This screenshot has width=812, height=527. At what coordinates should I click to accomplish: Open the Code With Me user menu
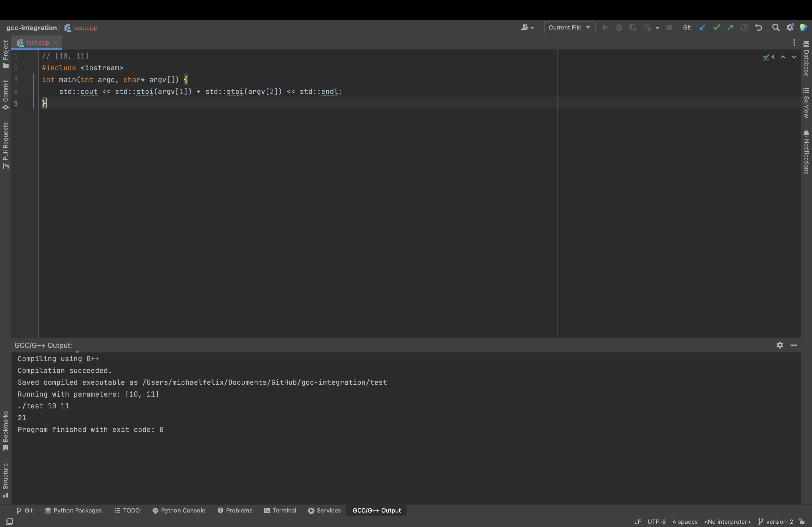(527, 28)
